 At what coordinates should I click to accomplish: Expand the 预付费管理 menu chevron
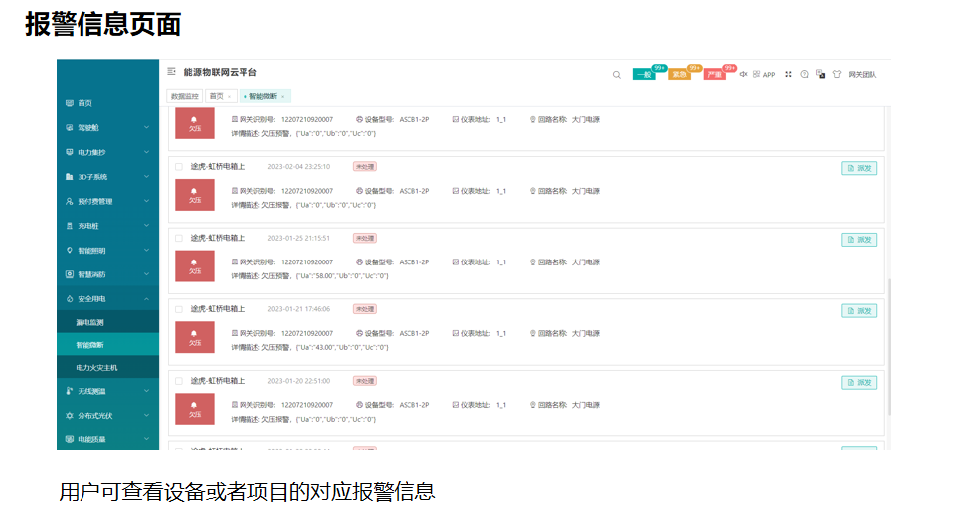tap(146, 201)
